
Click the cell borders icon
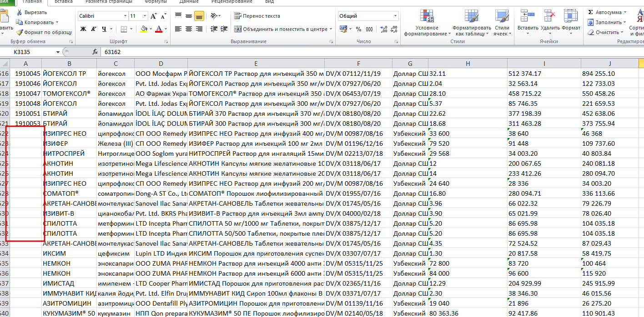pyautogui.click(x=124, y=29)
